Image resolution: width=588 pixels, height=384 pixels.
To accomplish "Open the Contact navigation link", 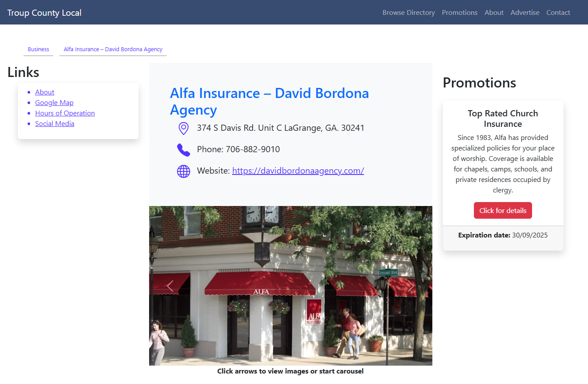I will pos(558,13).
